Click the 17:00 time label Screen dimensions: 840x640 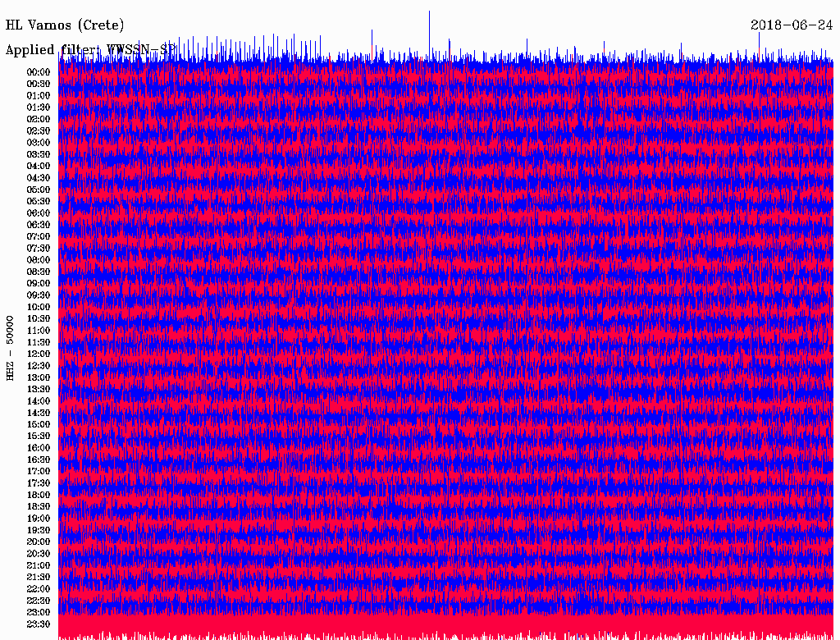[x=39, y=472]
